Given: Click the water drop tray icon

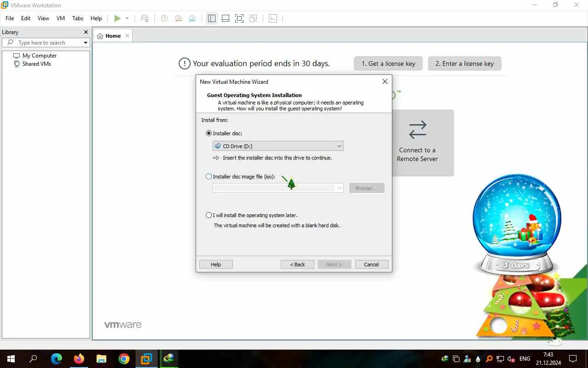Looking at the screenshot, I should (478, 359).
